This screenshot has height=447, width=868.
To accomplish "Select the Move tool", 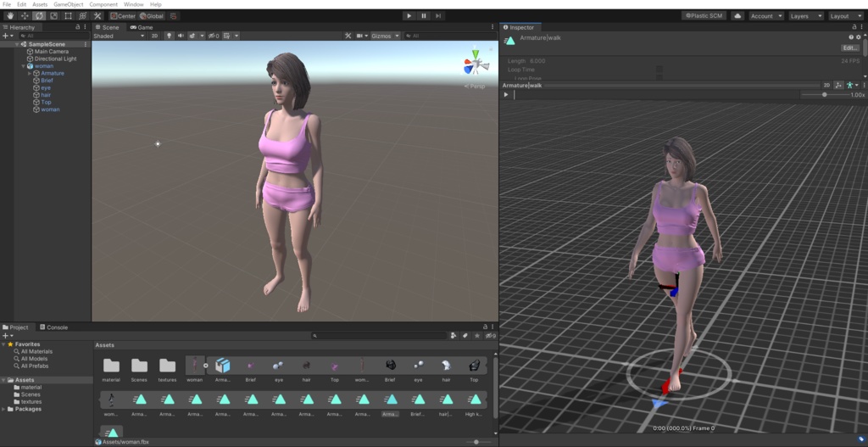I will [x=25, y=16].
